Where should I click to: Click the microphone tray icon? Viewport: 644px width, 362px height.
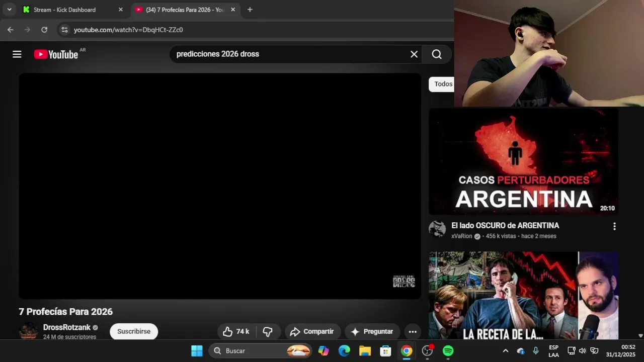[x=536, y=350]
